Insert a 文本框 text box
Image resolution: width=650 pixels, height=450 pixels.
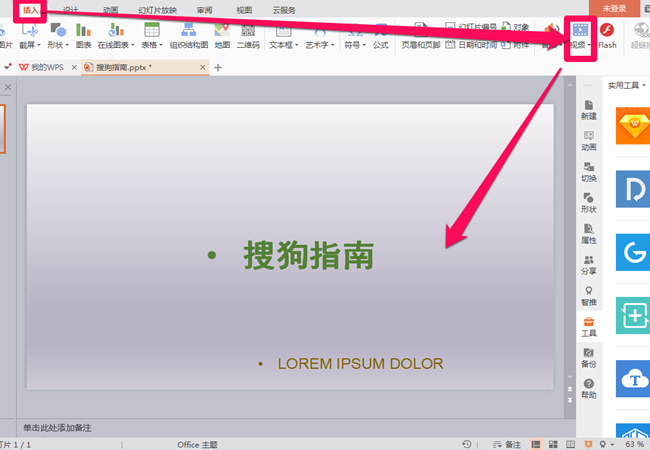pyautogui.click(x=283, y=36)
